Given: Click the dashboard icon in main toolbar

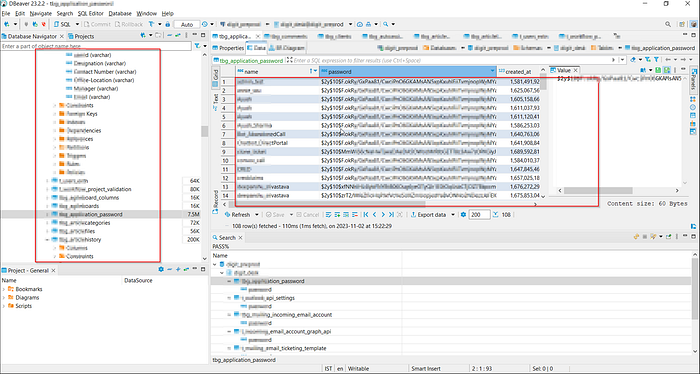Looking at the screenshot, I should coord(360,24).
